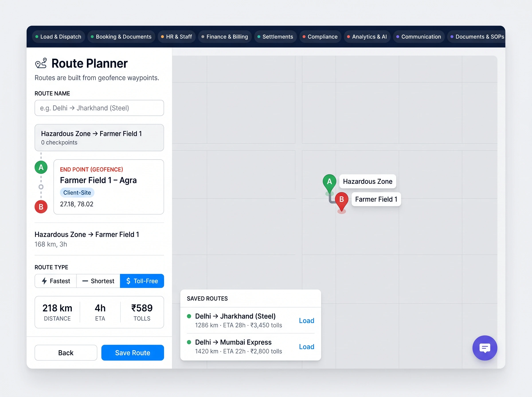
Task: Click the SAVED ROUTES panel heading
Action: click(x=207, y=298)
